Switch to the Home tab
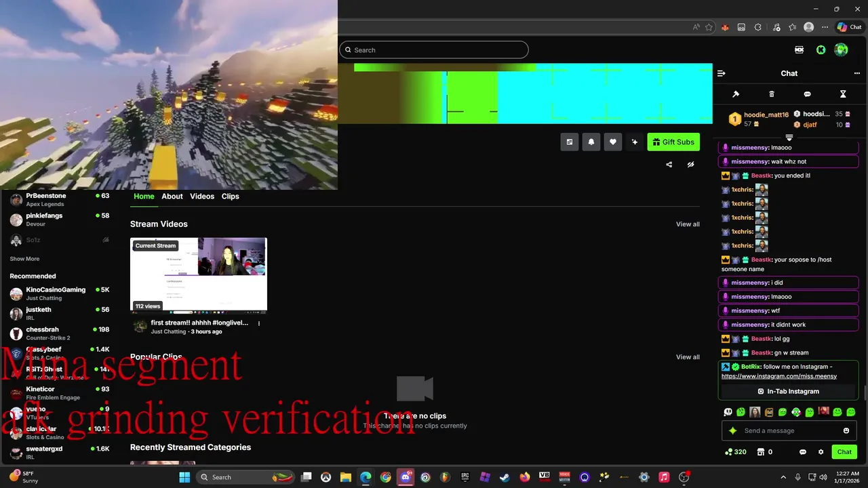The height and width of the screenshot is (488, 868). click(144, 196)
